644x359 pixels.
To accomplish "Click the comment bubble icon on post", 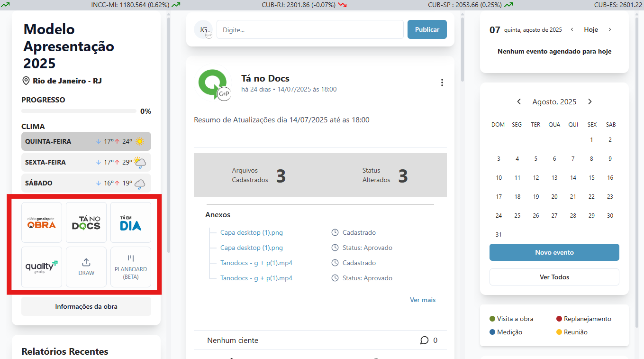I will [424, 341].
